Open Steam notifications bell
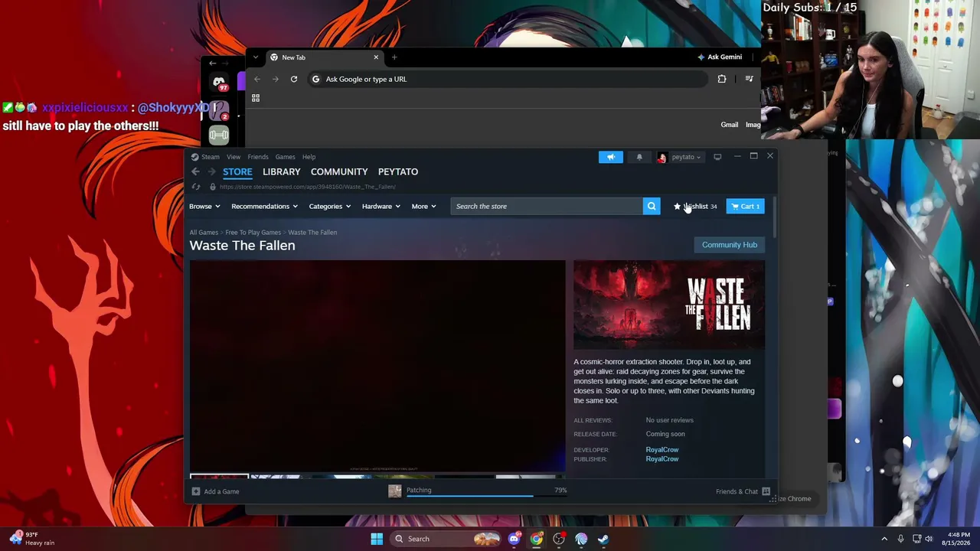 pos(639,157)
